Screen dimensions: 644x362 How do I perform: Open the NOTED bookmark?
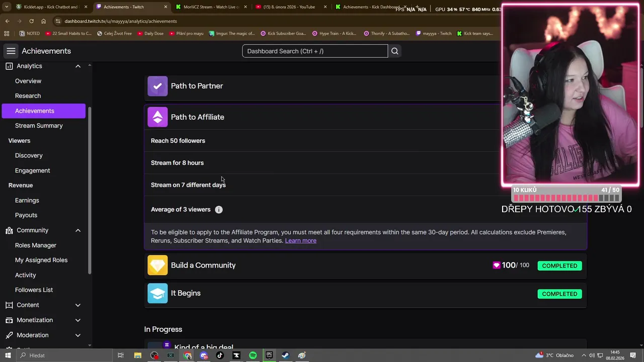click(30, 34)
